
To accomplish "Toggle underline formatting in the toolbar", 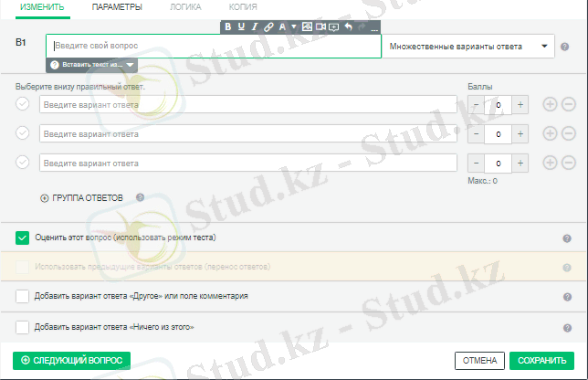I will point(241,27).
